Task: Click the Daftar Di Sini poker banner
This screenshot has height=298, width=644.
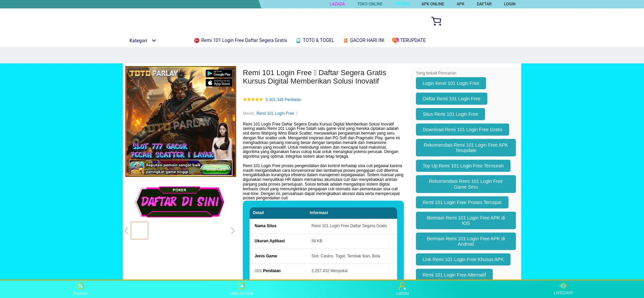Action: coord(179,202)
